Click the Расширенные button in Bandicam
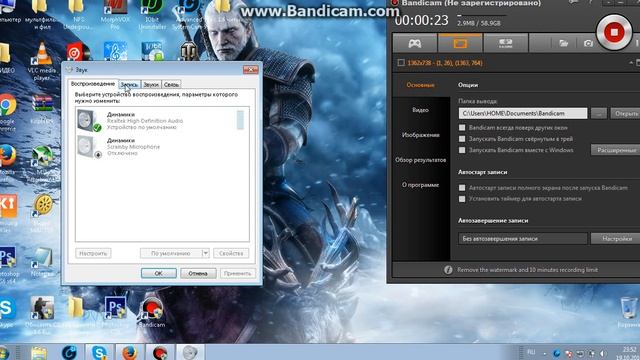The width and height of the screenshot is (640, 360). pos(616,150)
